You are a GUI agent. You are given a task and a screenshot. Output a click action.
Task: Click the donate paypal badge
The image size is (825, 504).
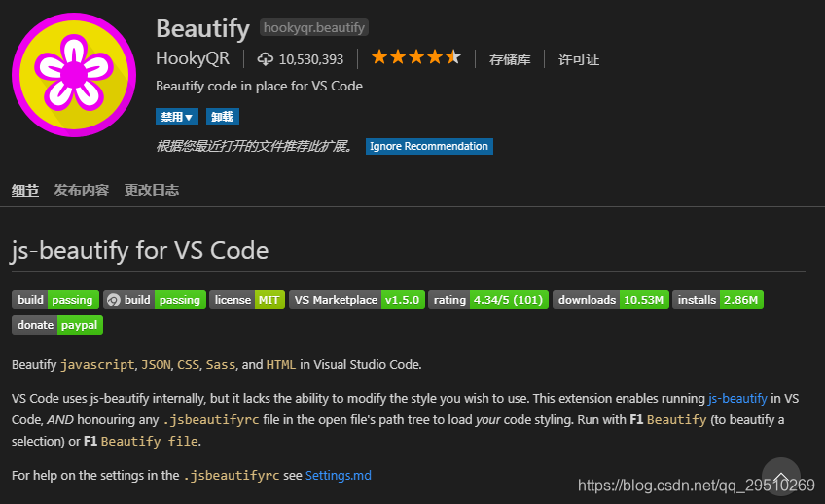point(57,325)
